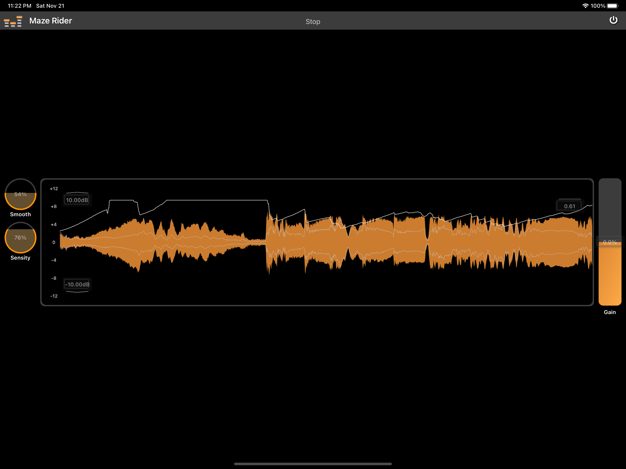Click the Wi-Fi icon in status bar
The height and width of the screenshot is (469, 626).
coord(585,5)
